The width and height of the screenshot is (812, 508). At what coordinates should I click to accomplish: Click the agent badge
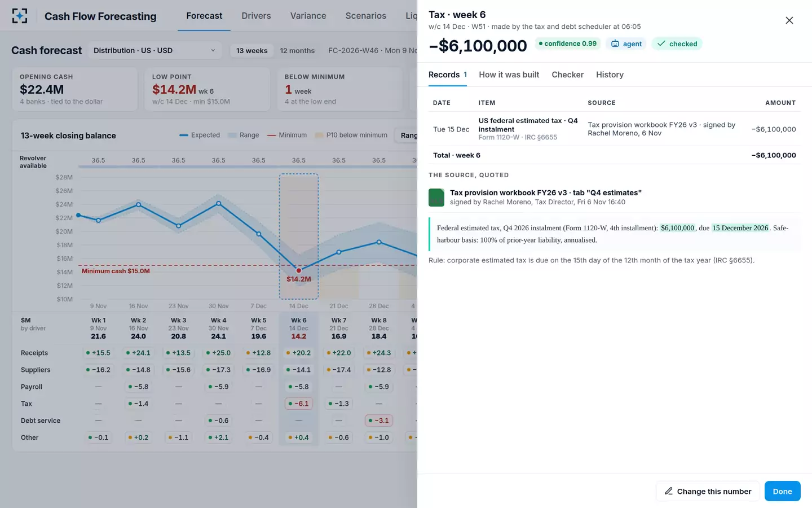626,43
